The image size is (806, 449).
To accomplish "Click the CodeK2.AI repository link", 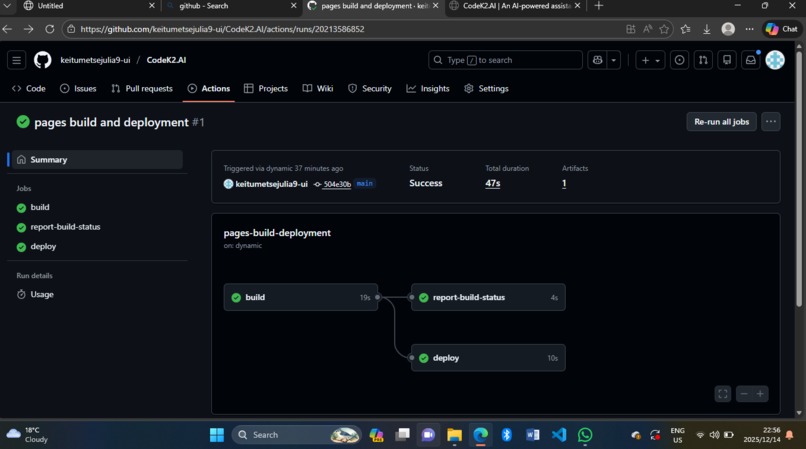I will point(167,60).
